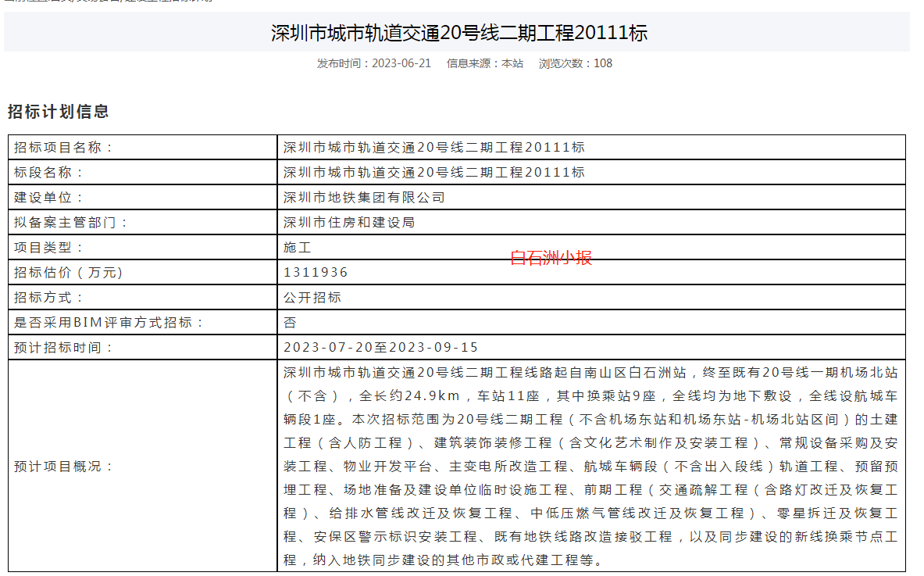Click the date range 2023-07-20至2023-09-15

coord(380,348)
